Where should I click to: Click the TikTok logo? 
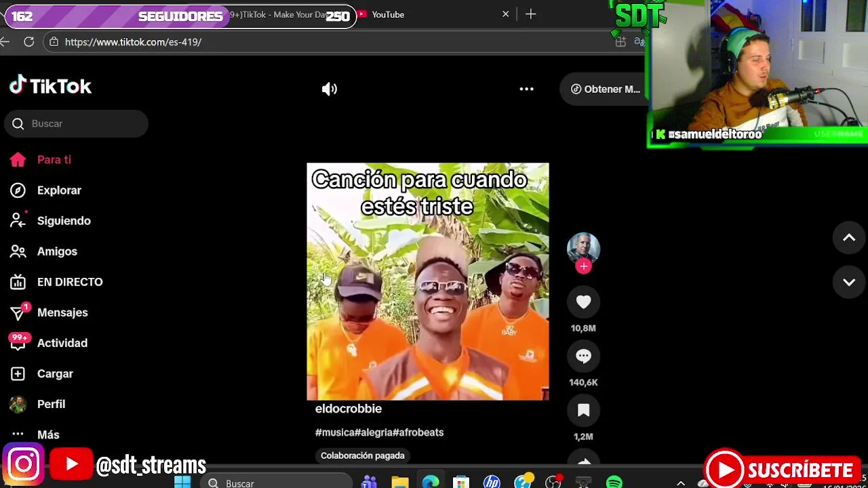(x=50, y=86)
